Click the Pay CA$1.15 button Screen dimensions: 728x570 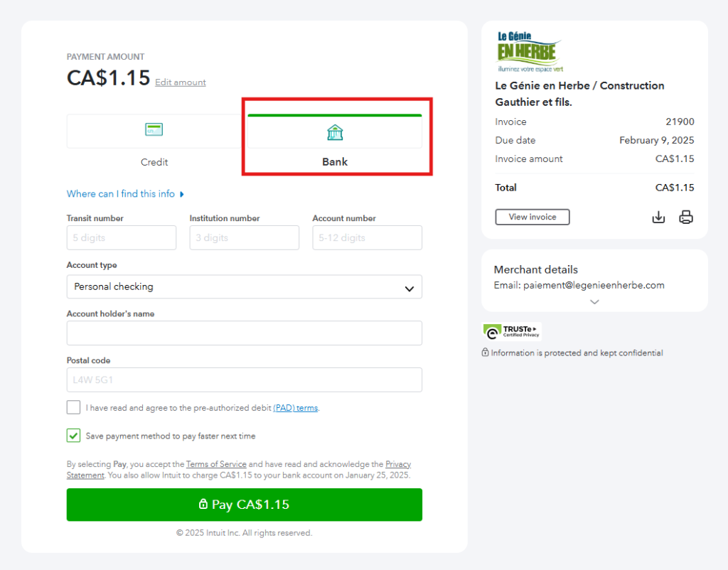click(x=245, y=505)
